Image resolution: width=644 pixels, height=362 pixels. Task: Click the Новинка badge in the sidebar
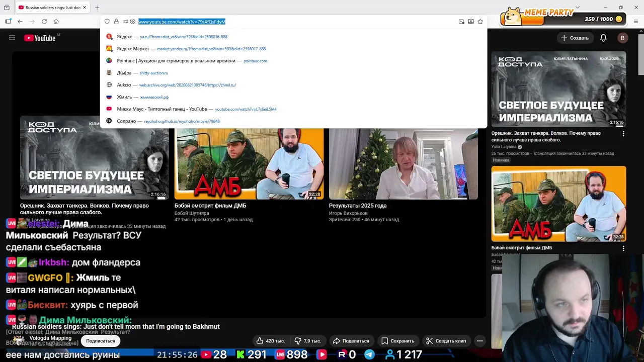click(501, 160)
